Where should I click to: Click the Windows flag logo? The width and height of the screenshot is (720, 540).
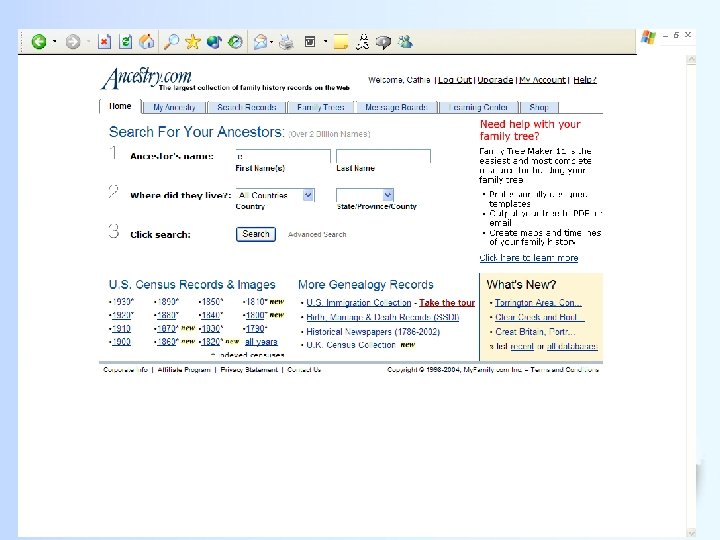click(x=648, y=37)
